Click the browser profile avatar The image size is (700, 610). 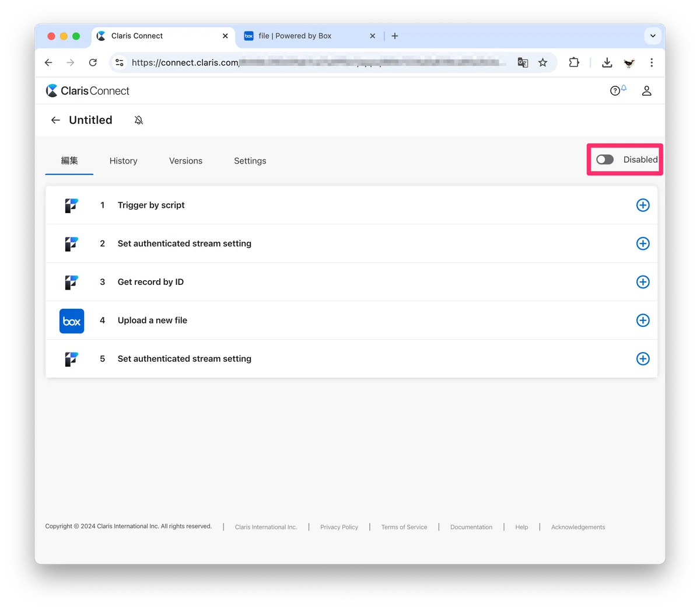[629, 62]
